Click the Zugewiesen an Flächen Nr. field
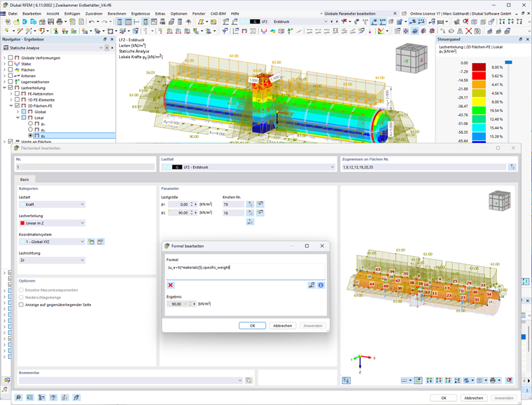 tap(424, 167)
